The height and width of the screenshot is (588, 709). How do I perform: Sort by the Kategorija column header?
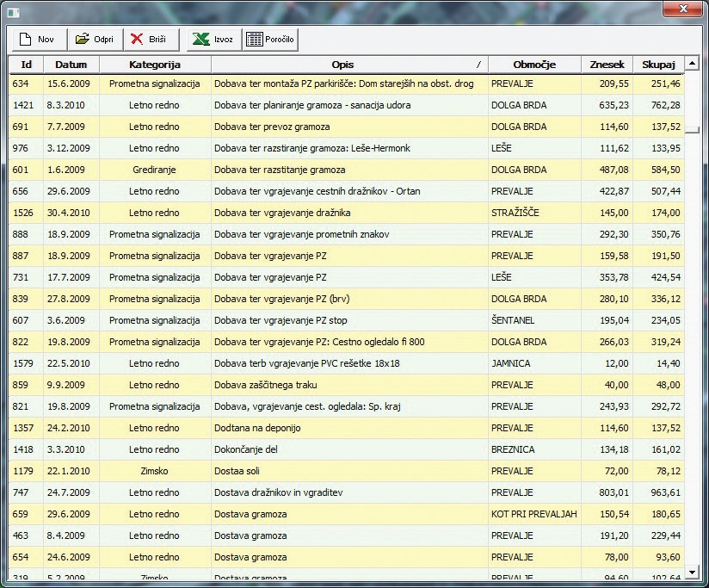[x=155, y=65]
